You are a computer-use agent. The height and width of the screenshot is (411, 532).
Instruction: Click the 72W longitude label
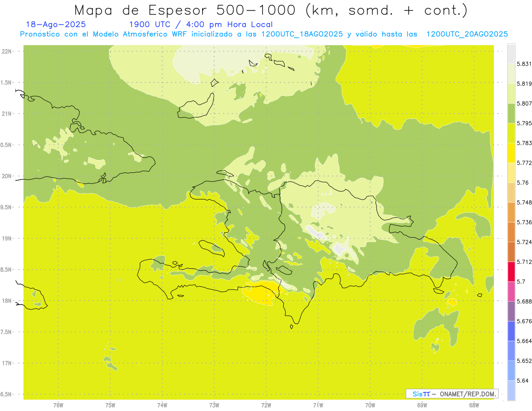[266, 405]
